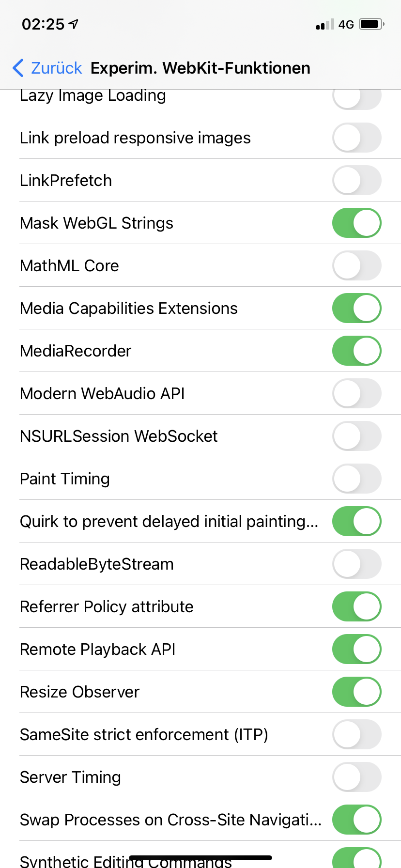The width and height of the screenshot is (401, 868).
Task: Tap the battery status icon
Action: [x=371, y=24]
